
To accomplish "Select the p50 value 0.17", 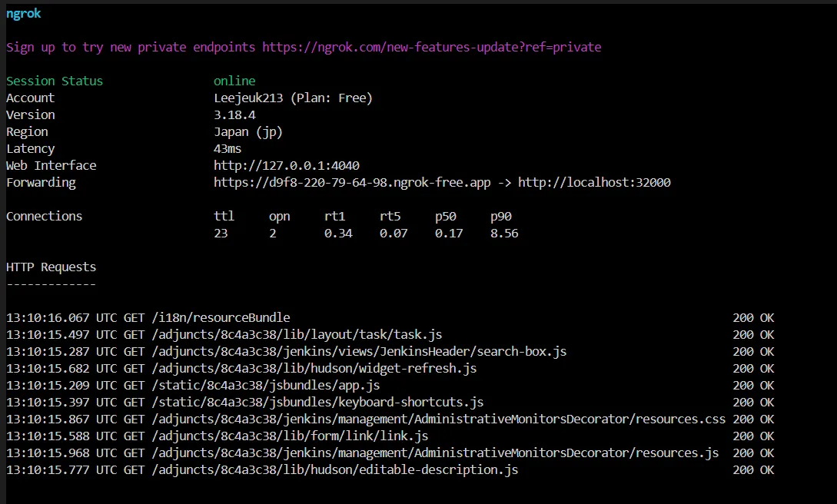I will pos(449,234).
